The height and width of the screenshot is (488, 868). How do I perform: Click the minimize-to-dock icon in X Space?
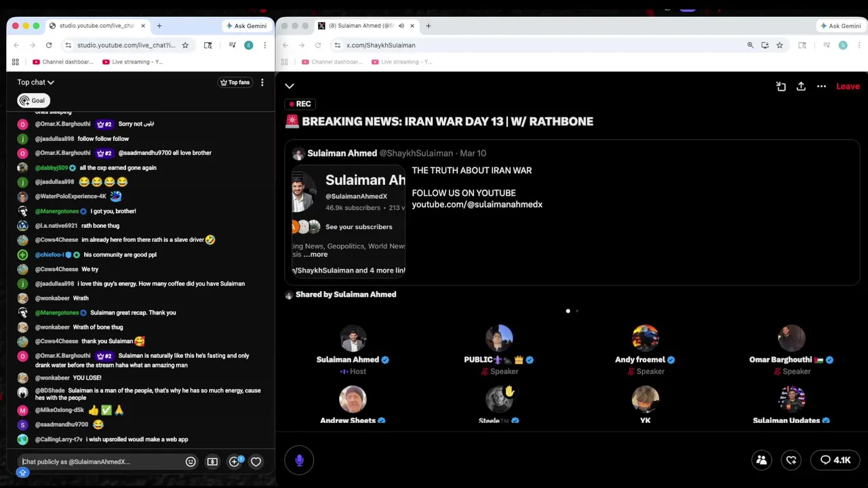click(x=781, y=86)
